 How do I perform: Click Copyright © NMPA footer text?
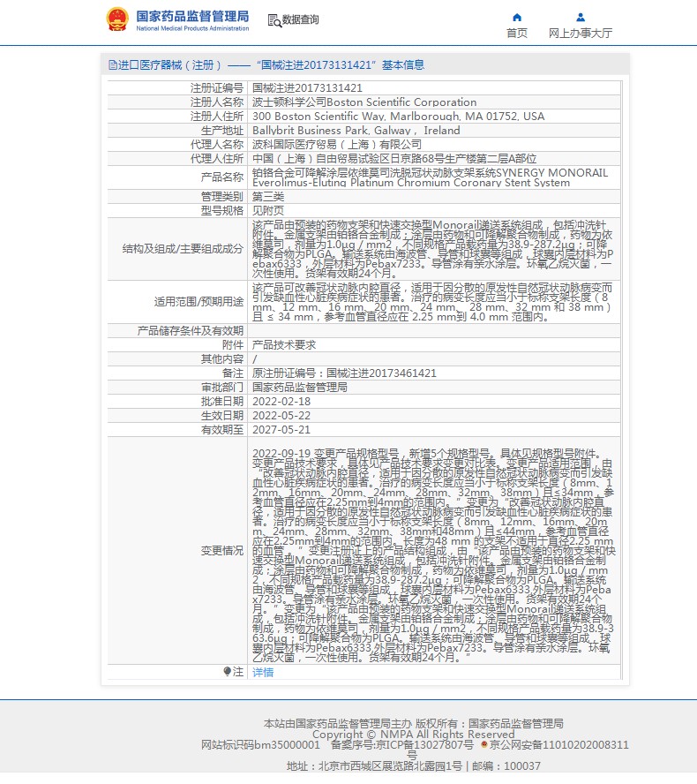413,734
